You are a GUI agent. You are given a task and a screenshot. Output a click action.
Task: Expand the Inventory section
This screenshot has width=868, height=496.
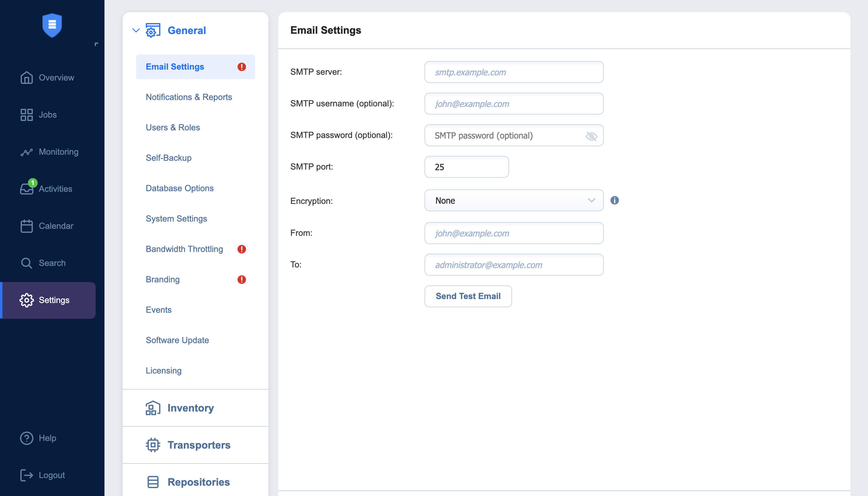pos(190,408)
